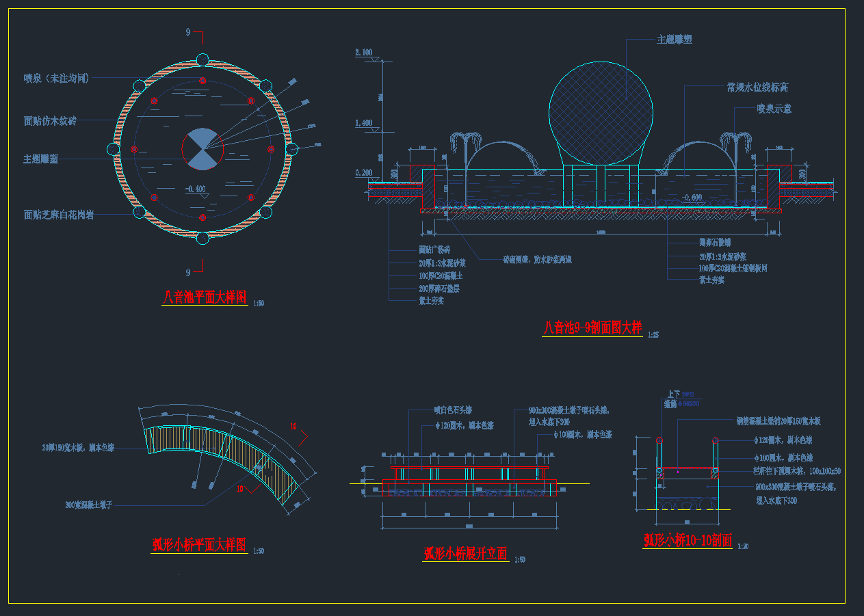Select the 喷泉（未注均同）annotation label
864x616 pixels.
pyautogui.click(x=56, y=79)
